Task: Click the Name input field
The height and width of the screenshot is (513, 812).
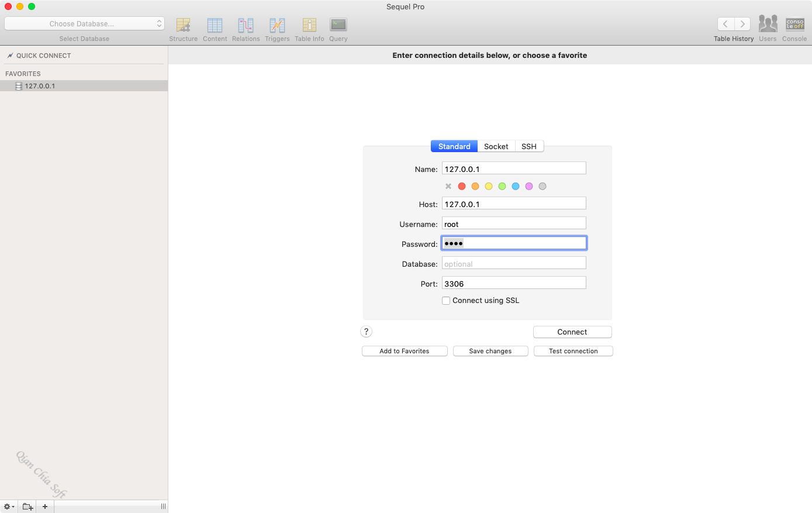Action: 514,168
